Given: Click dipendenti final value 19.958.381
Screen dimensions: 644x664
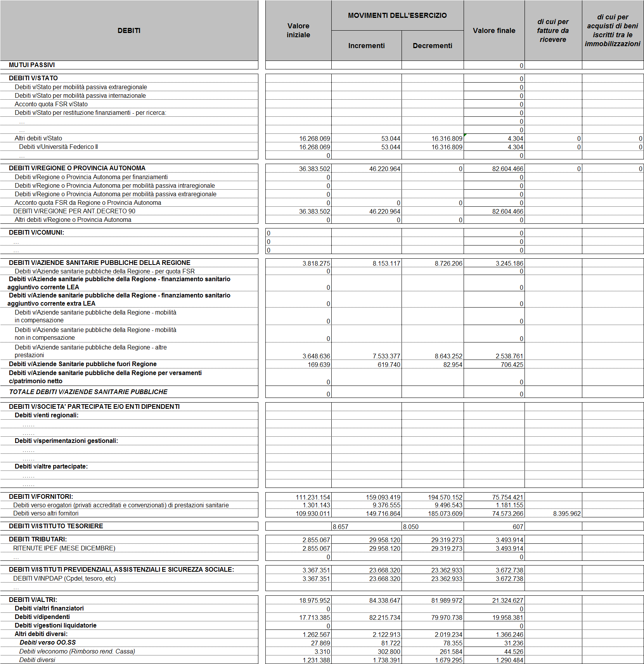Looking at the screenshot, I should pyautogui.click(x=508, y=617).
